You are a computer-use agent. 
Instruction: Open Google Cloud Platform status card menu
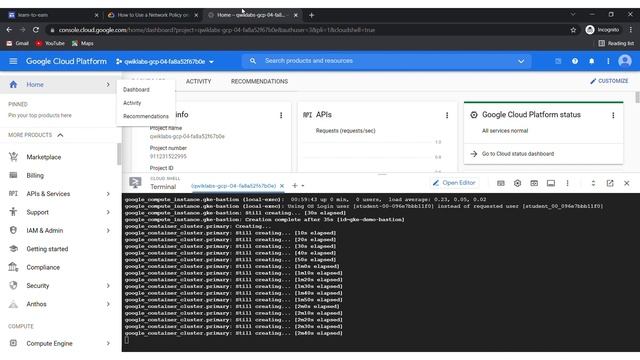613,116
